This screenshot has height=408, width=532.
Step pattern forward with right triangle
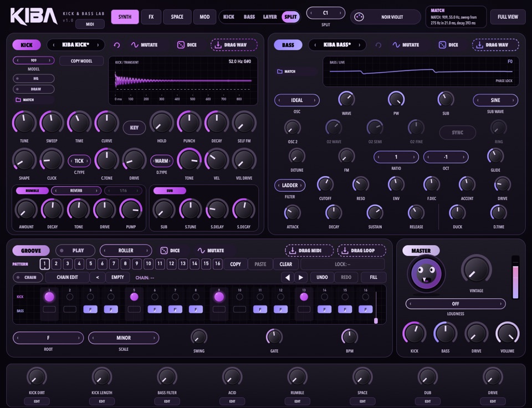300,277
